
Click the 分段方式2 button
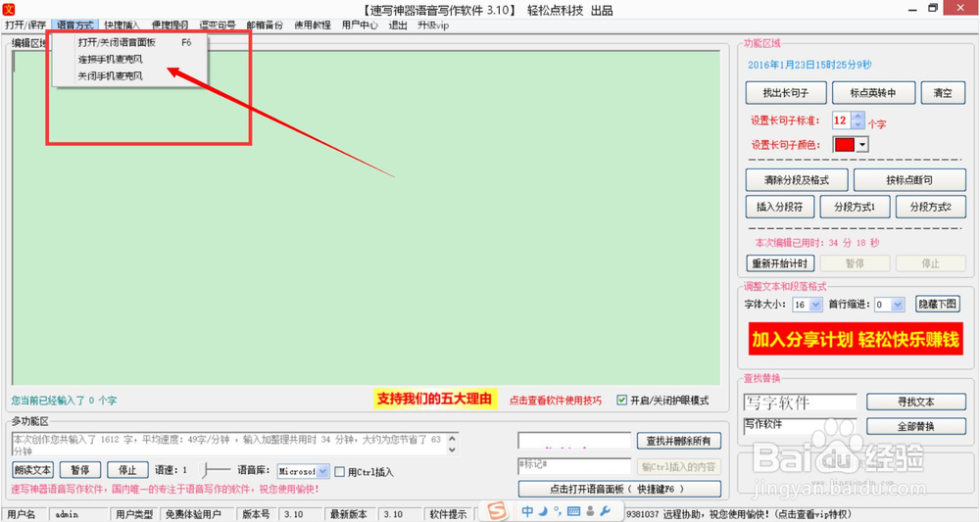(931, 207)
